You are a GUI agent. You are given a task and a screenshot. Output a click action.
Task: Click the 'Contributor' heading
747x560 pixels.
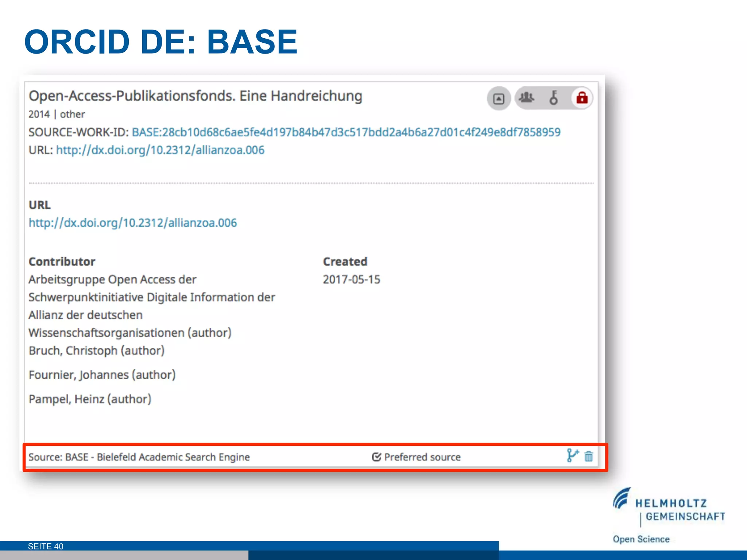[x=62, y=261]
